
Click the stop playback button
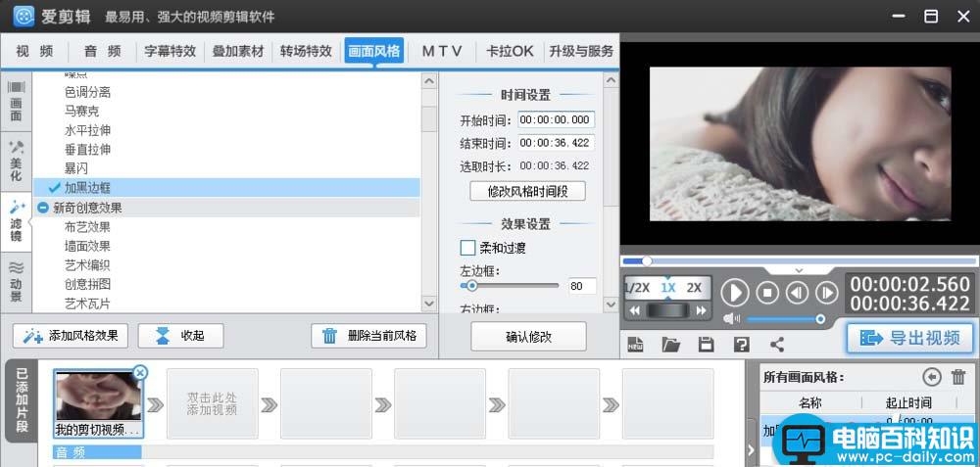pos(767,292)
